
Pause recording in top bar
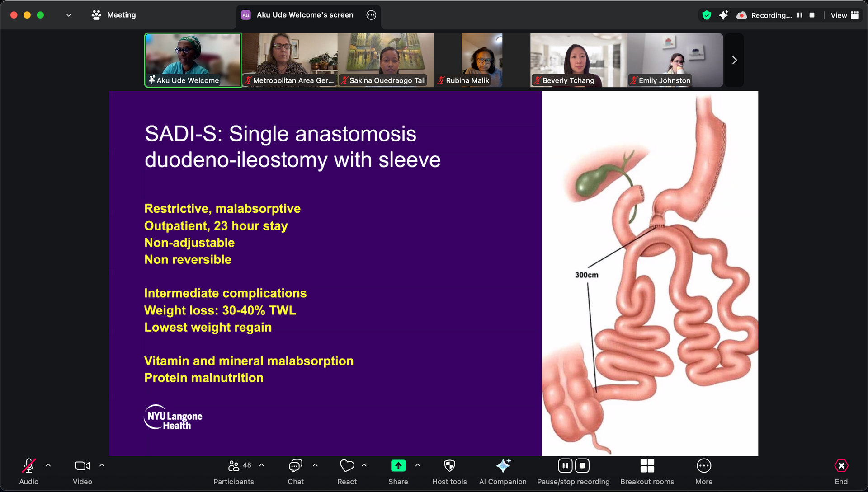pyautogui.click(x=800, y=15)
